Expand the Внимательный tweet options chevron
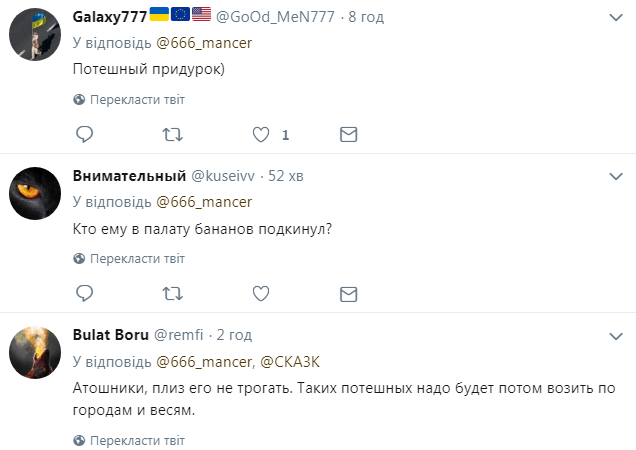The width and height of the screenshot is (636, 450). [x=616, y=175]
